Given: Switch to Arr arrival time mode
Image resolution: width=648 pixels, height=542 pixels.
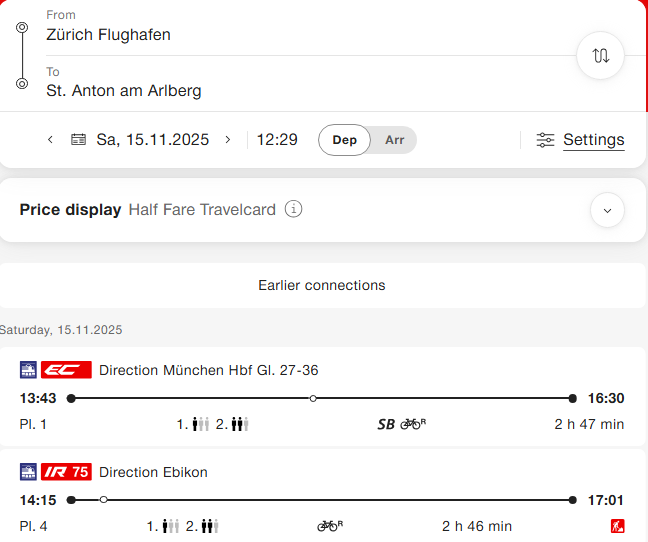Looking at the screenshot, I should coord(395,140).
